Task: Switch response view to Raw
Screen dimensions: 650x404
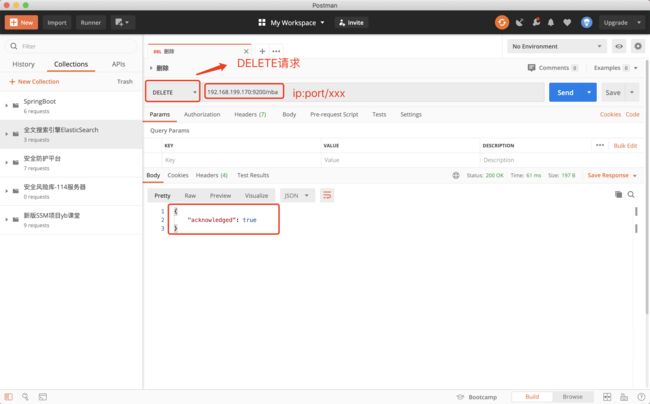Action: [190, 196]
